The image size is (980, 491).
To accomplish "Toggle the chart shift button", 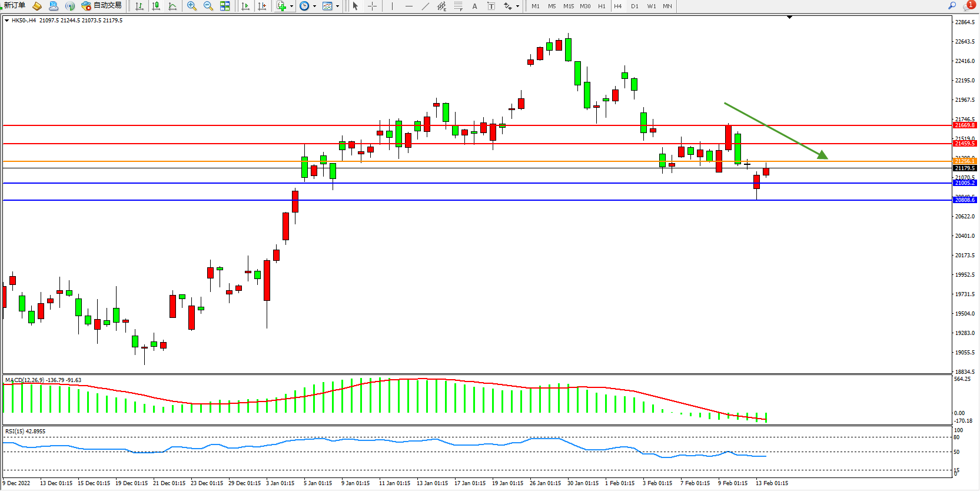I will (262, 6).
